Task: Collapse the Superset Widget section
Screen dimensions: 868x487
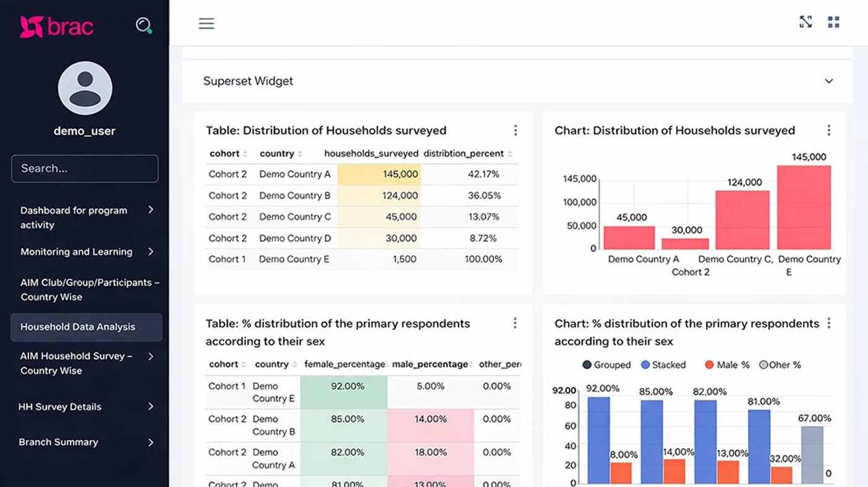Action: pyautogui.click(x=828, y=81)
